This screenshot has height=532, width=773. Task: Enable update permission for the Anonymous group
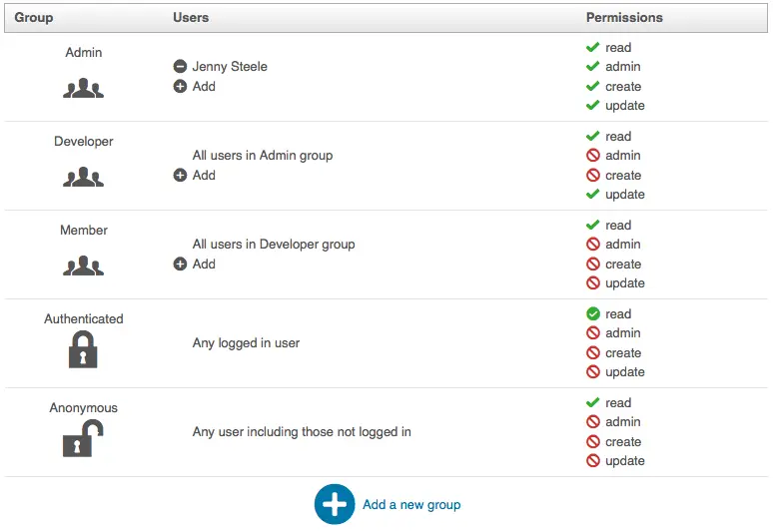[x=593, y=460]
